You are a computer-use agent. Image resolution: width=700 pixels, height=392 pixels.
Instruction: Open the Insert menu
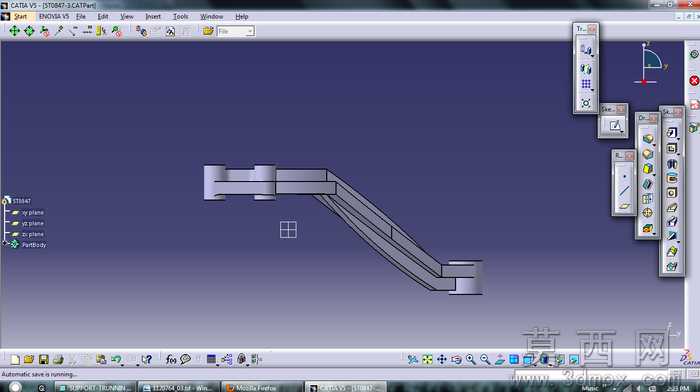(x=153, y=17)
